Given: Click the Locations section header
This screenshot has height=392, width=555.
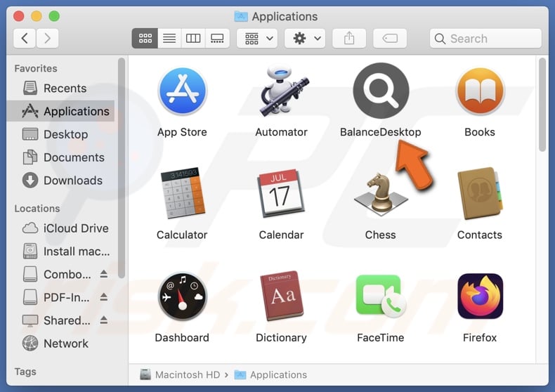Looking at the screenshot, I should click(37, 209).
